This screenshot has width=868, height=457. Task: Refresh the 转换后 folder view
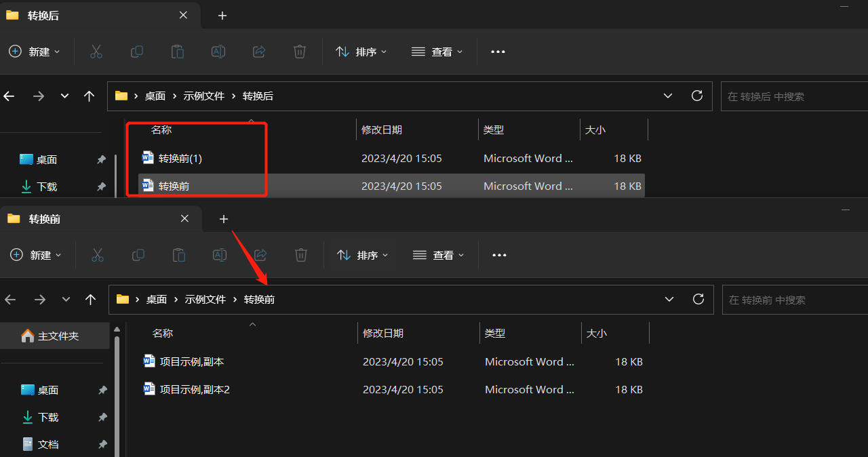click(x=696, y=96)
